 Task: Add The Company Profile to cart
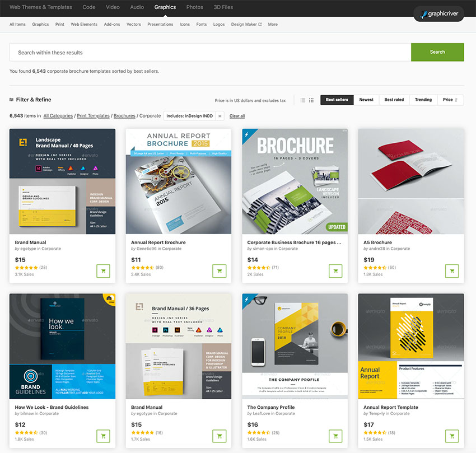coord(335,436)
